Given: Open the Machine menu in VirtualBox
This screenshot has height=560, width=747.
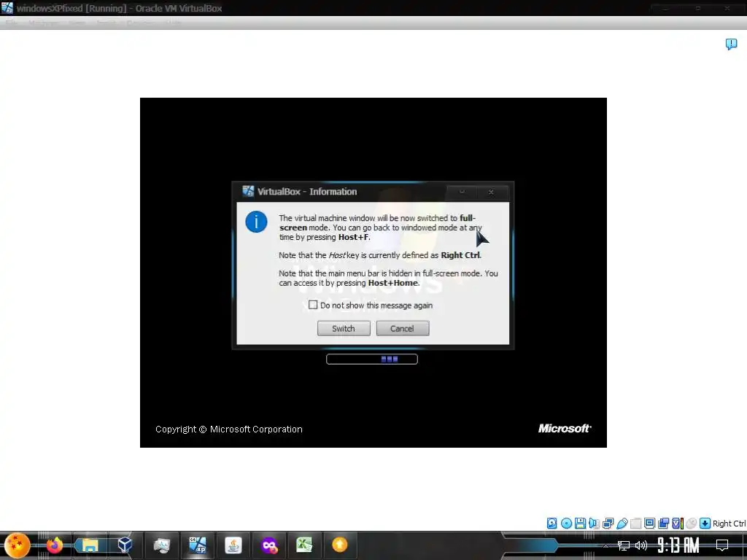Looking at the screenshot, I should pyautogui.click(x=43, y=23).
